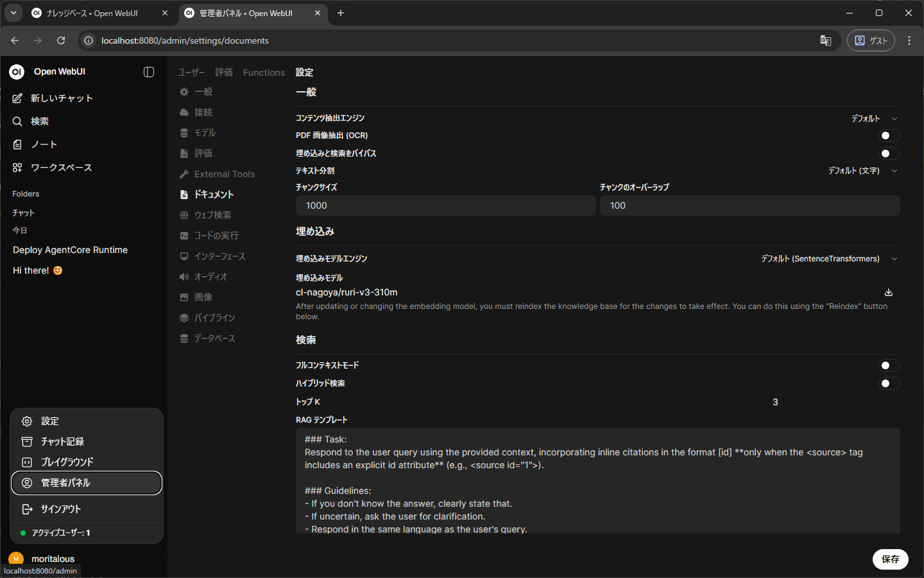The height and width of the screenshot is (578, 924).
Task: Open コードの実行 settings
Action: coord(209,236)
